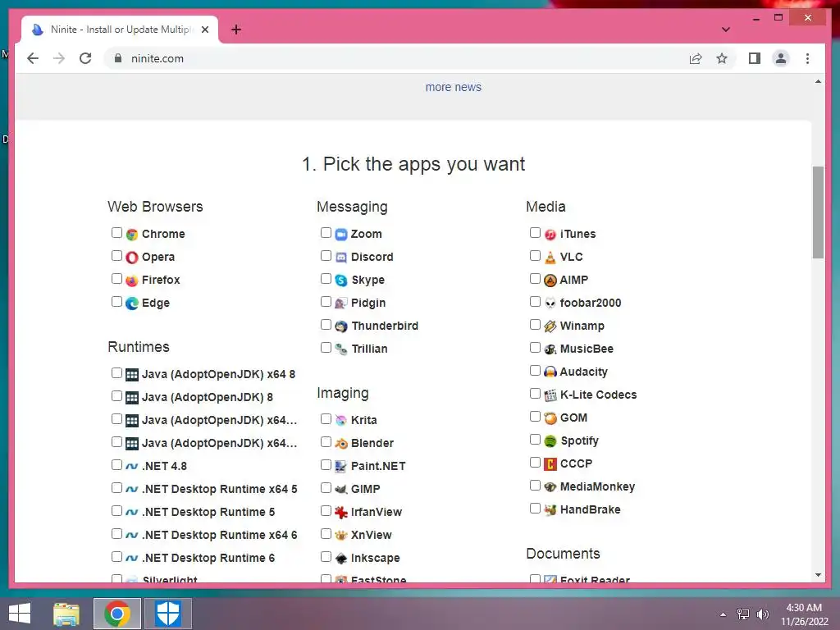Click the MusicBee label
The width and height of the screenshot is (840, 630).
point(587,349)
